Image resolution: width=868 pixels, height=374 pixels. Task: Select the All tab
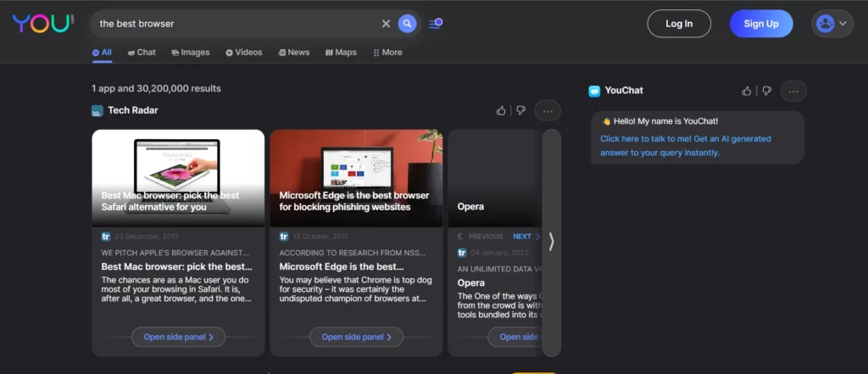[102, 53]
